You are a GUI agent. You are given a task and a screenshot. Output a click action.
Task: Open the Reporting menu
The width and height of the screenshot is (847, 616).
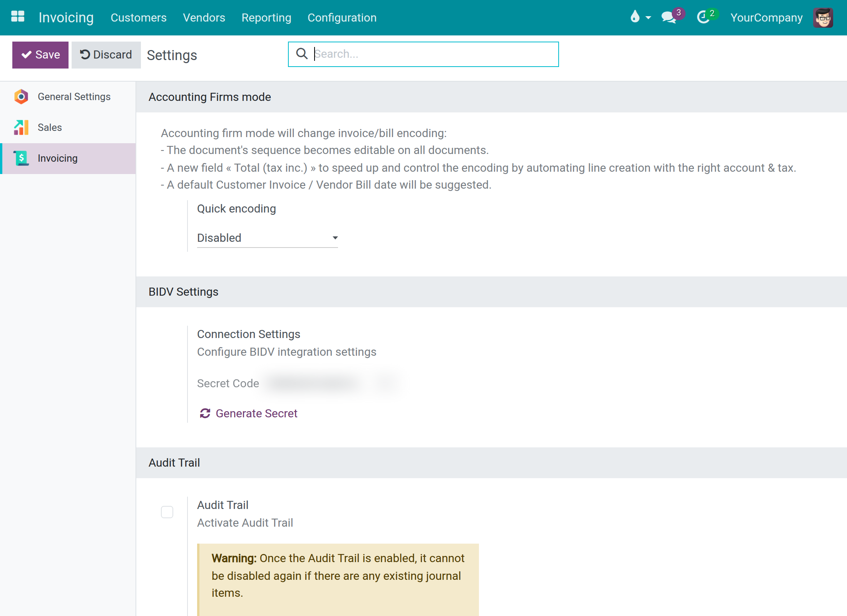[x=266, y=18]
